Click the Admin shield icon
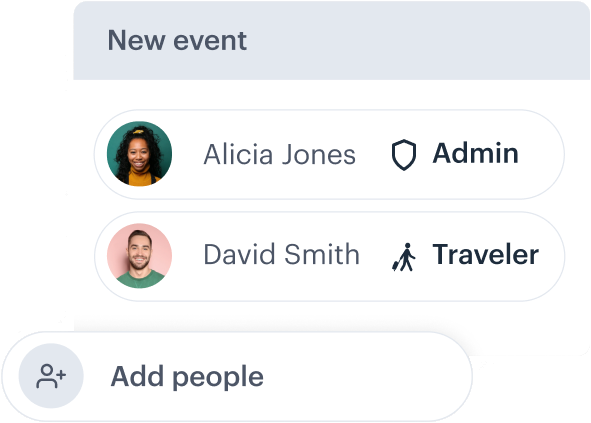Screen dimensions: 591x423 click(404, 155)
